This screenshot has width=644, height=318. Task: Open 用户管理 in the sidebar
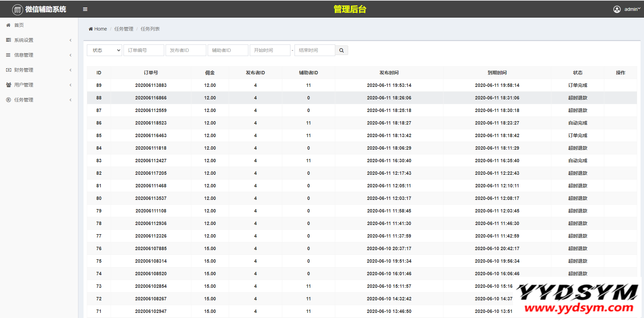pyautogui.click(x=24, y=85)
